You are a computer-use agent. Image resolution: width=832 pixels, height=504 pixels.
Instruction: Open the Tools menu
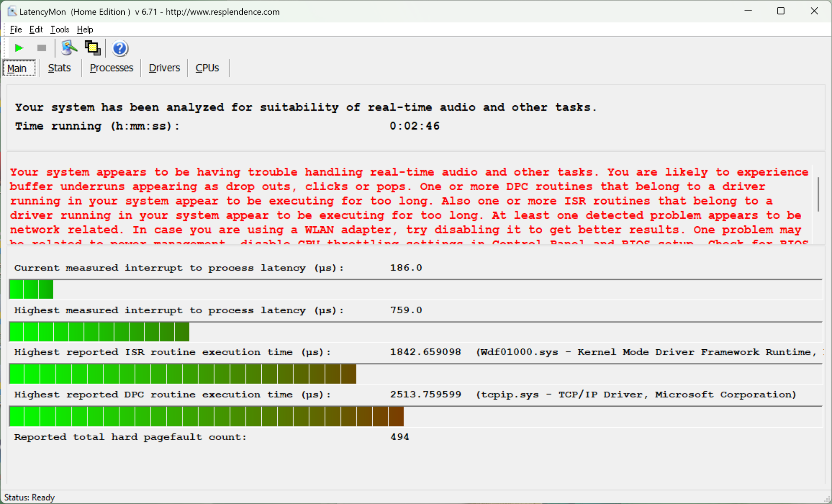60,29
